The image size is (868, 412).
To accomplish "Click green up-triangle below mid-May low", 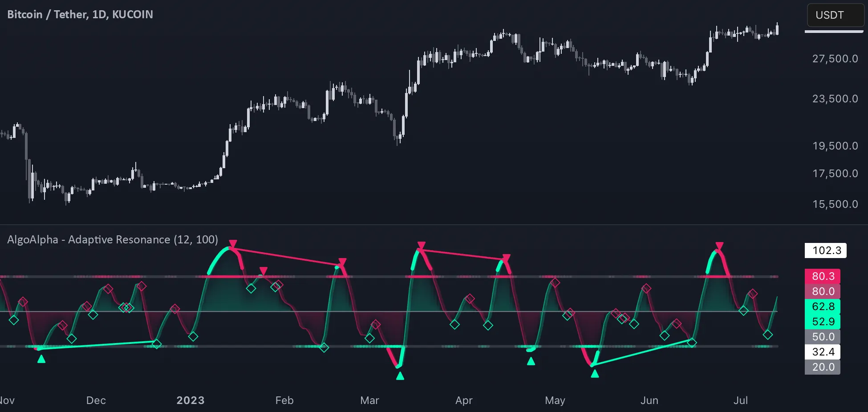I will pos(595,374).
